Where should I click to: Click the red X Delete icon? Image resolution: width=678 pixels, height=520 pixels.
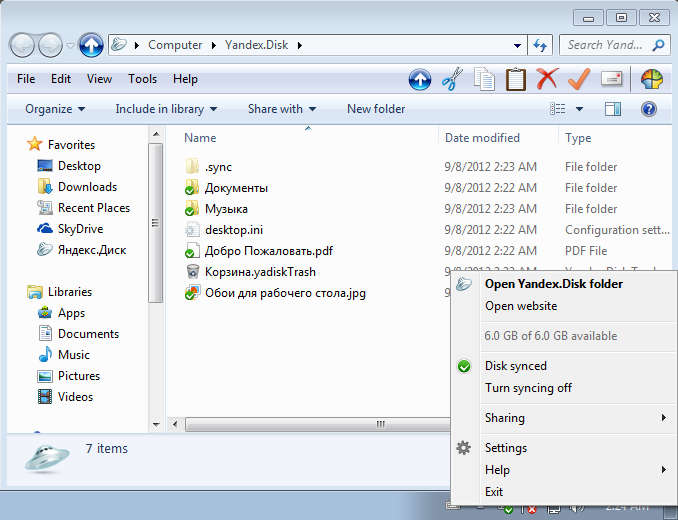point(546,79)
